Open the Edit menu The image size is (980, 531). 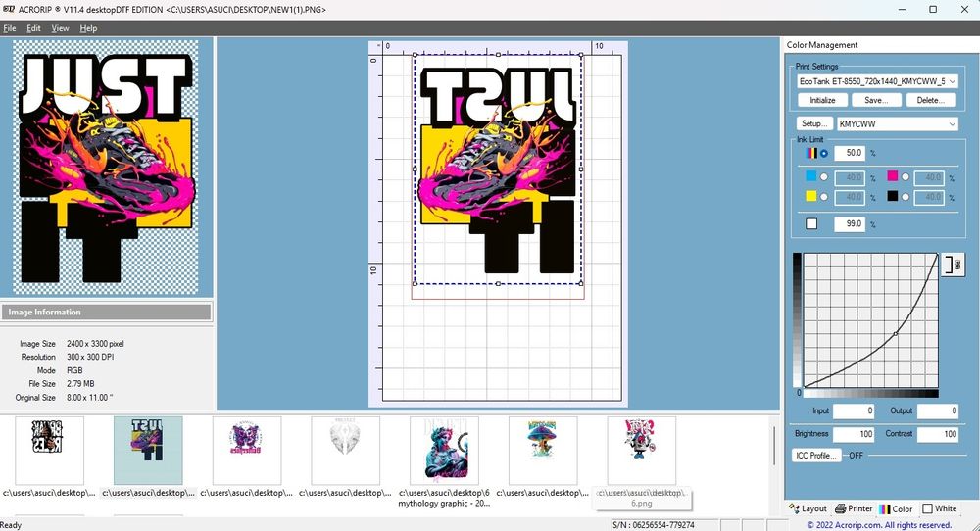point(33,28)
